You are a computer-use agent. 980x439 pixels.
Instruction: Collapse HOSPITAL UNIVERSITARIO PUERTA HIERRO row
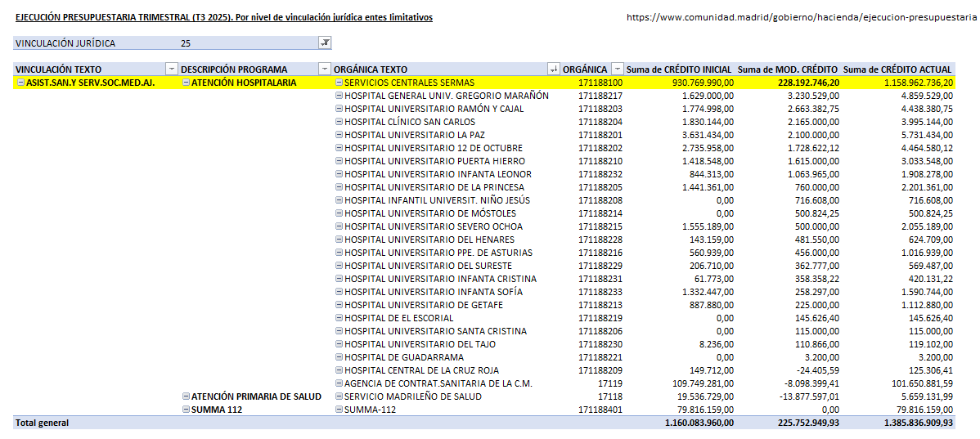coord(339,161)
